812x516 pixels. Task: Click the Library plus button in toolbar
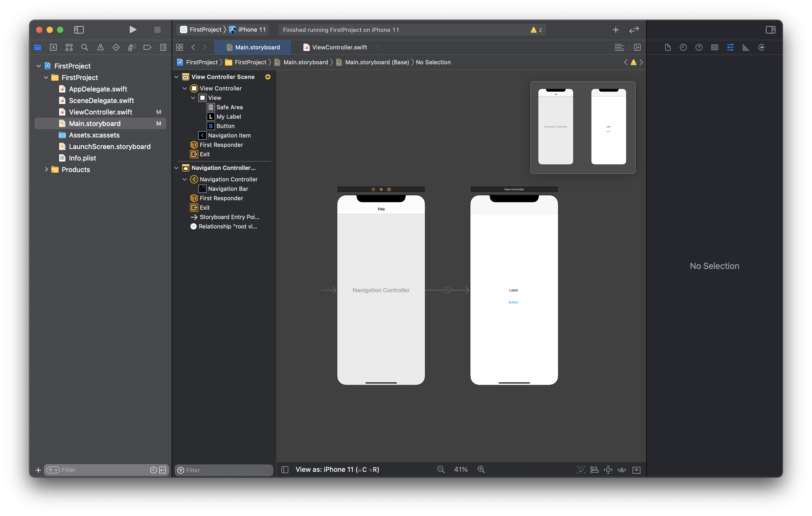tap(615, 30)
